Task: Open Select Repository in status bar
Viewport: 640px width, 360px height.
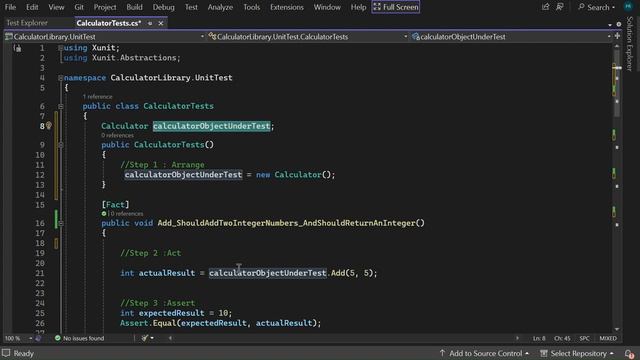Action: 577,353
